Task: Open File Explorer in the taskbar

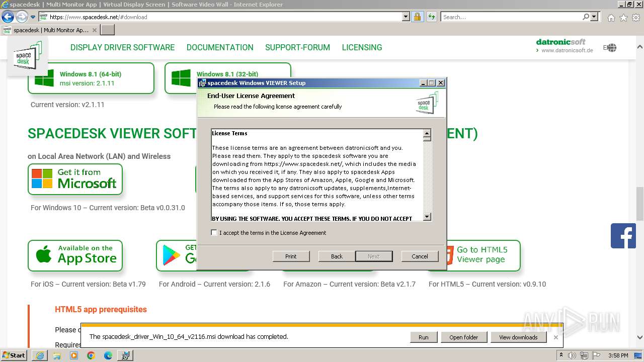Action: pyautogui.click(x=57, y=355)
